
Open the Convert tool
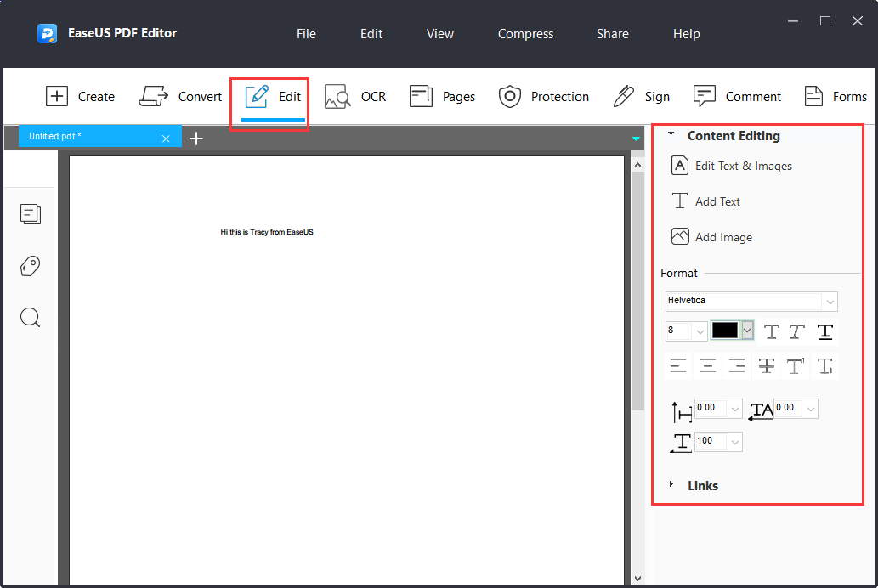pyautogui.click(x=180, y=96)
